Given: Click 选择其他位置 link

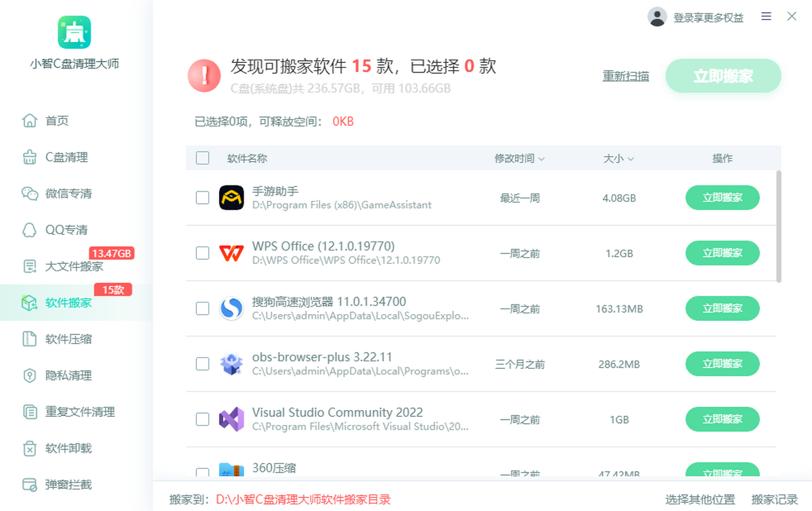Looking at the screenshot, I should click(x=700, y=499).
